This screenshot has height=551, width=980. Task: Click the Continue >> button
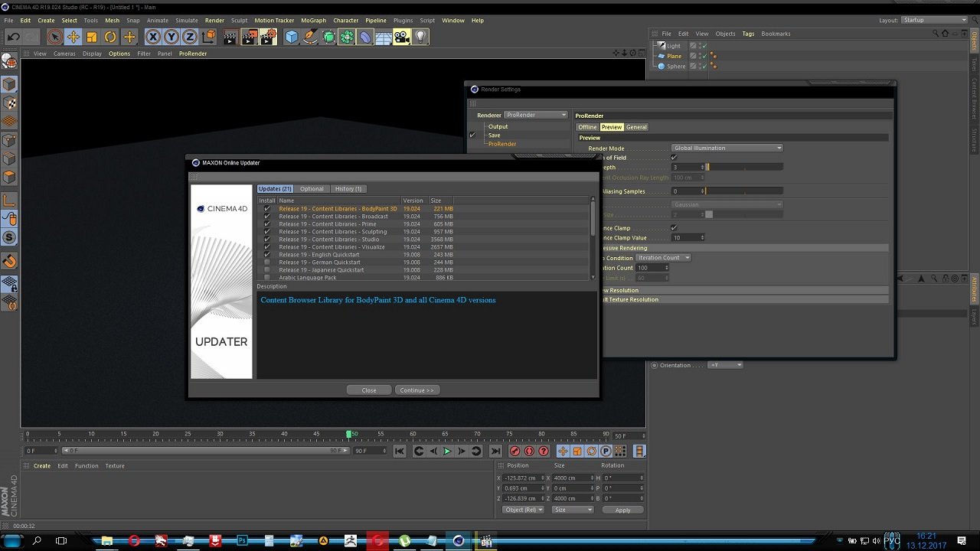(x=416, y=390)
